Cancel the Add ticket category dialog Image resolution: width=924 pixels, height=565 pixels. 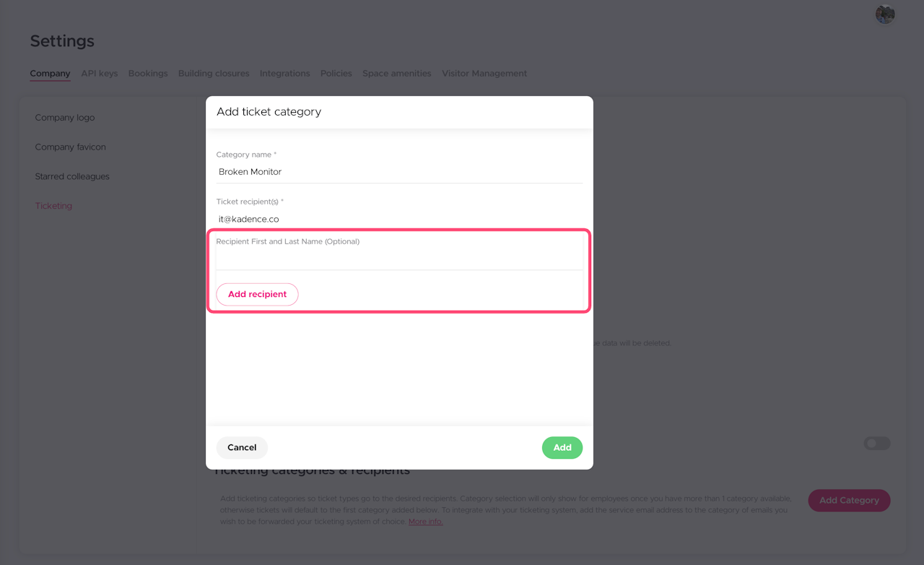(x=242, y=448)
